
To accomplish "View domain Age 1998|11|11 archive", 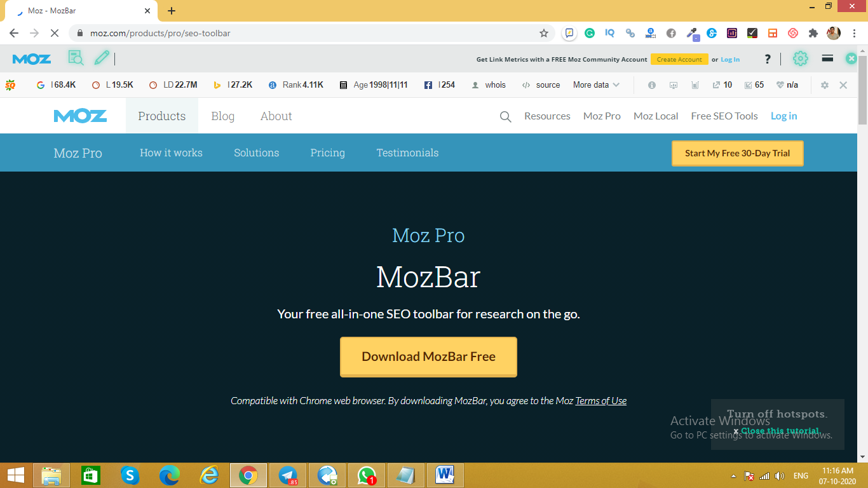I will tap(374, 85).
